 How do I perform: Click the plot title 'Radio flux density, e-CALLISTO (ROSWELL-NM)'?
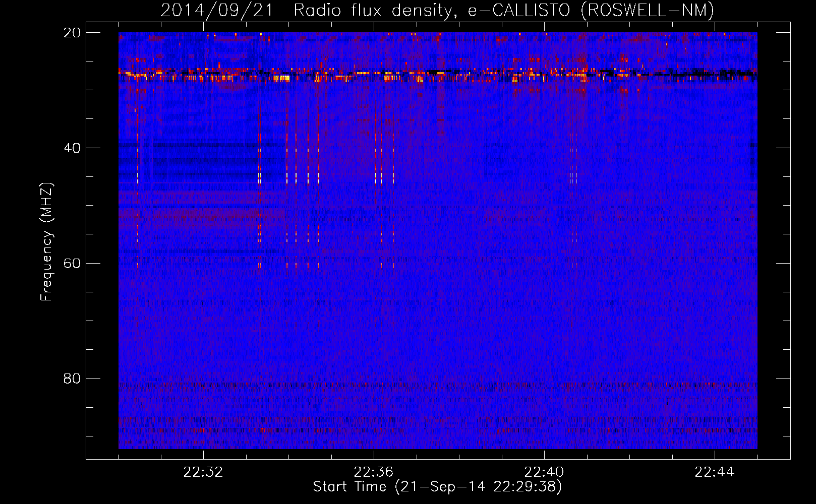504,10
